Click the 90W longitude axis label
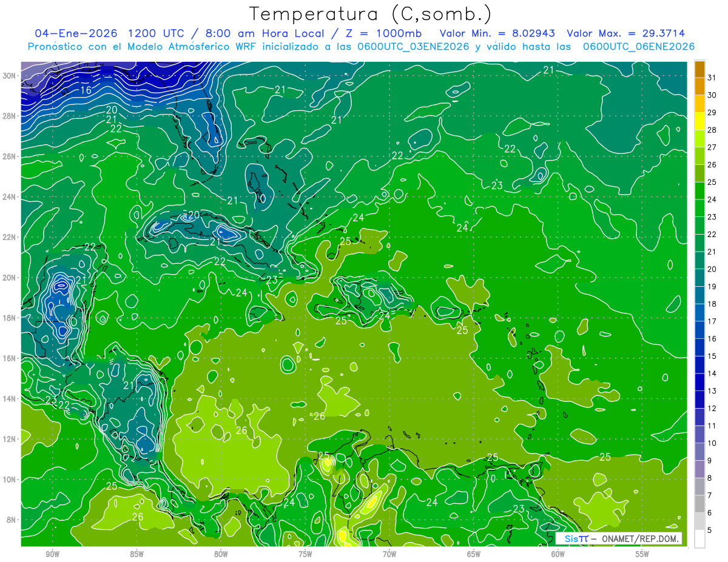 (x=52, y=554)
